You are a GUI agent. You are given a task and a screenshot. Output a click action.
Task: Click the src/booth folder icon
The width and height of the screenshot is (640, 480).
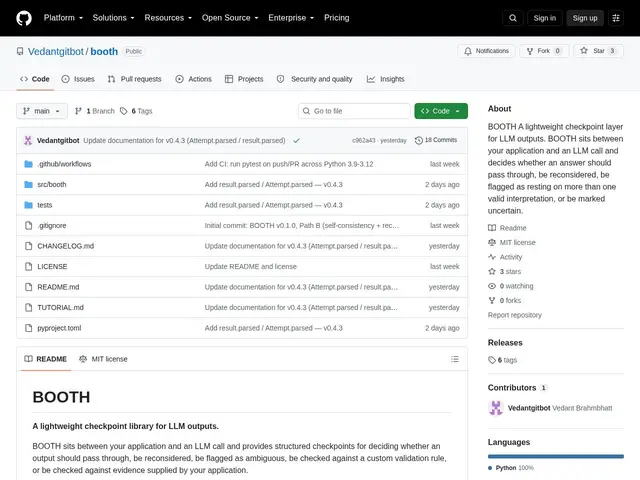coord(28,184)
